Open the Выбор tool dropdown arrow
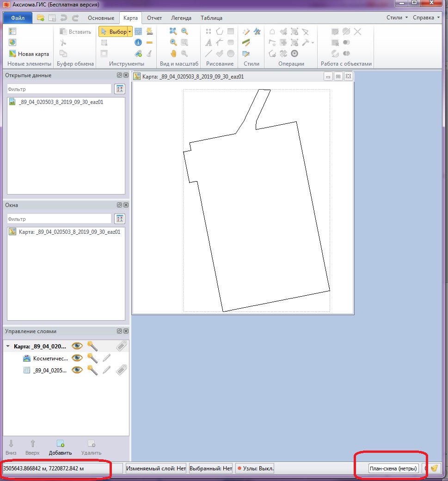448x481 pixels. coord(130,32)
